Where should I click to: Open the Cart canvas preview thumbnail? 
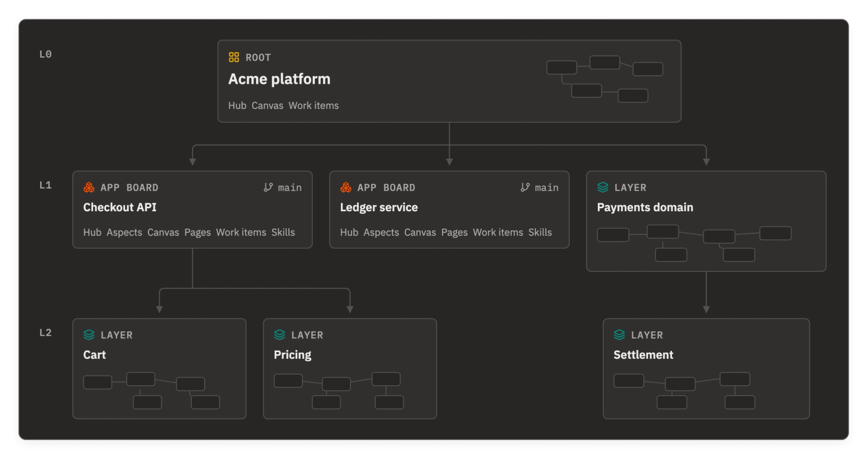[x=151, y=391]
